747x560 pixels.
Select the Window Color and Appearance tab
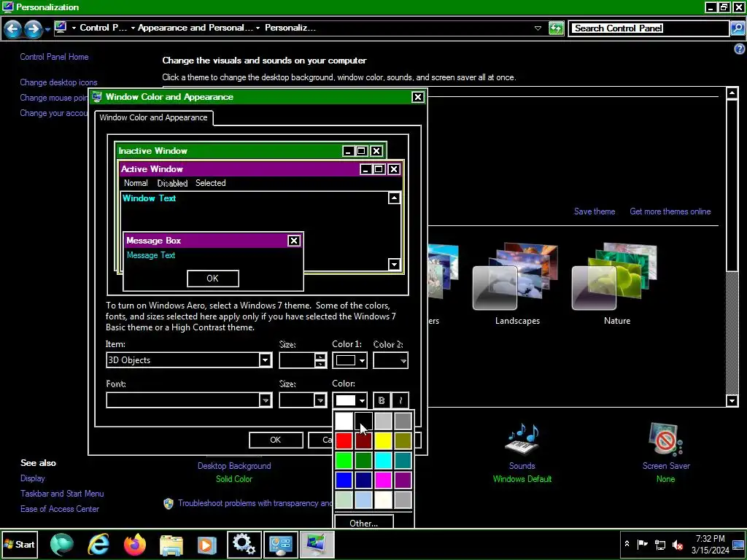(153, 117)
